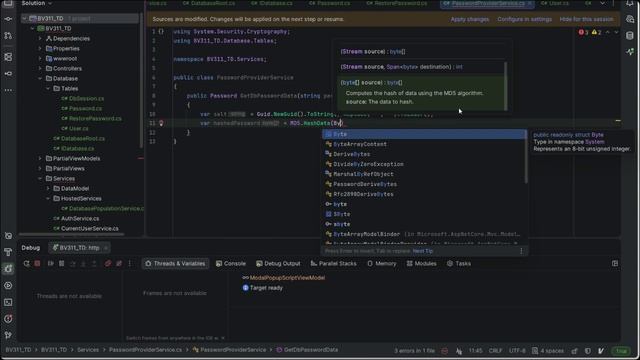Expand the PartialViewModels folder

click(x=40, y=158)
